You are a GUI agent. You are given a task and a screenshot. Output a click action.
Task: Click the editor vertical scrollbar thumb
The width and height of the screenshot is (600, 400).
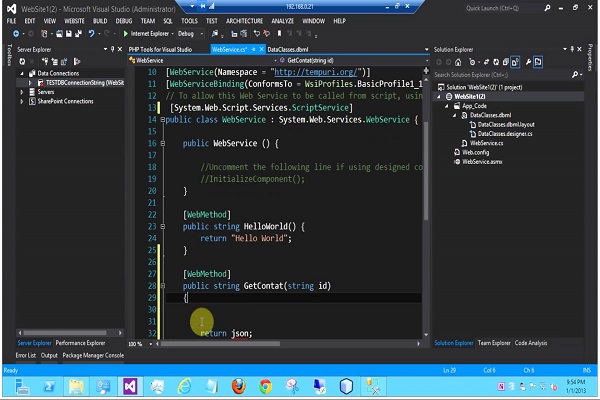click(x=426, y=171)
